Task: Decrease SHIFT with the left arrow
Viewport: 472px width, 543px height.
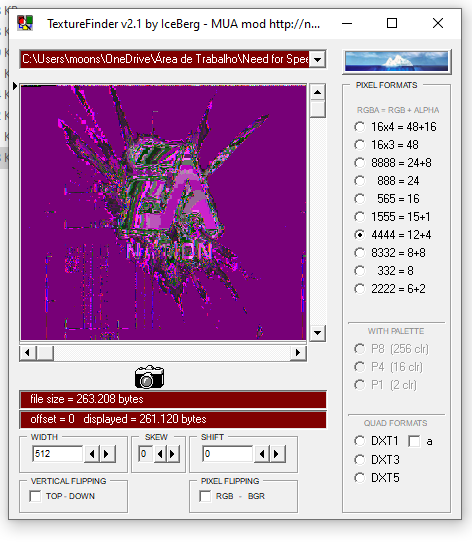Action: pyautogui.click(x=262, y=454)
